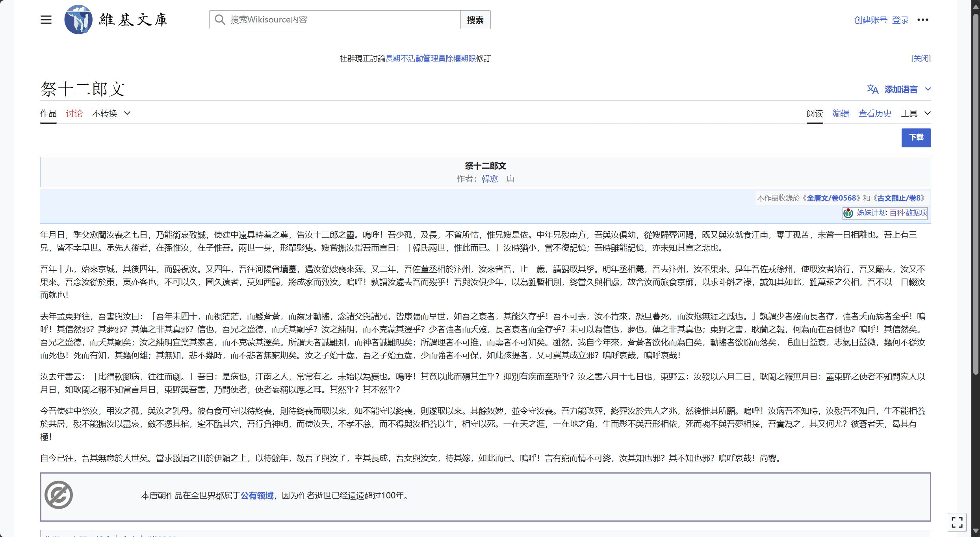Click the public domain symbol icon
Screen dimensions: 980x537
pyautogui.click(x=59, y=495)
